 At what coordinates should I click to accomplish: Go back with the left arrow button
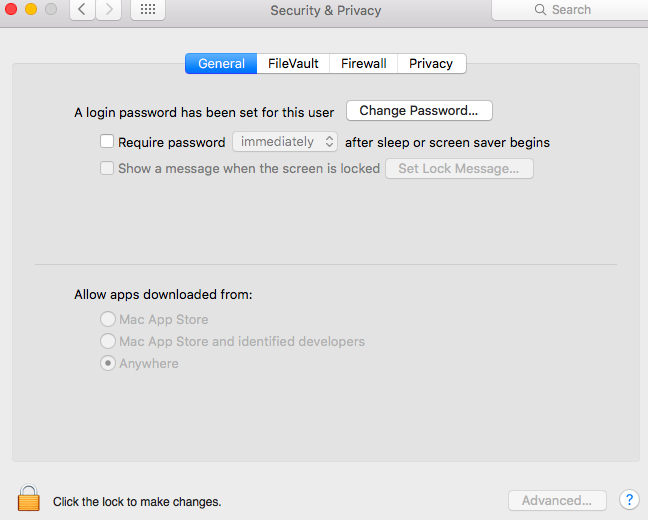click(82, 10)
